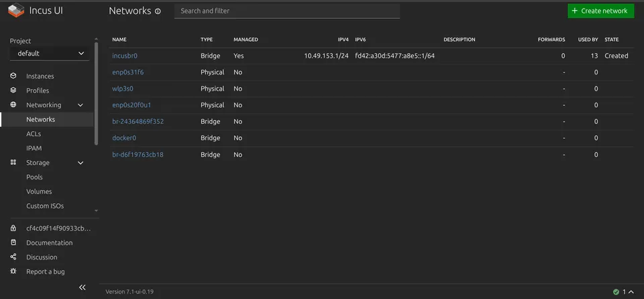Screen dimensions: 644x299
Task: Click the Documentation book icon
Action: pos(13,243)
